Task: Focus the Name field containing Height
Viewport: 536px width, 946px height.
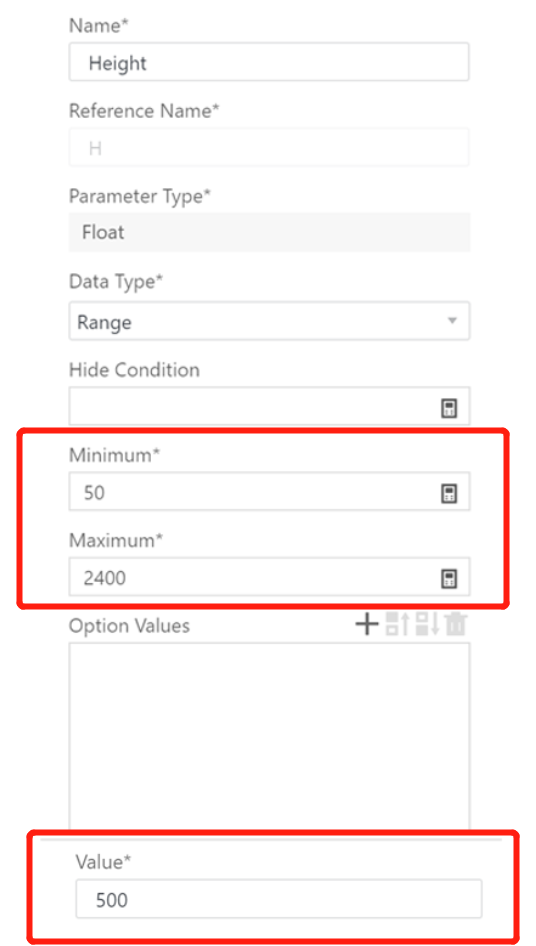Action: pos(269,62)
